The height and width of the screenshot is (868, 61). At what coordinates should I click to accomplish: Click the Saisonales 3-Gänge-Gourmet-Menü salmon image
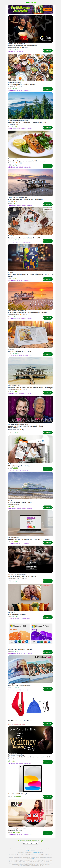pos(30,144)
